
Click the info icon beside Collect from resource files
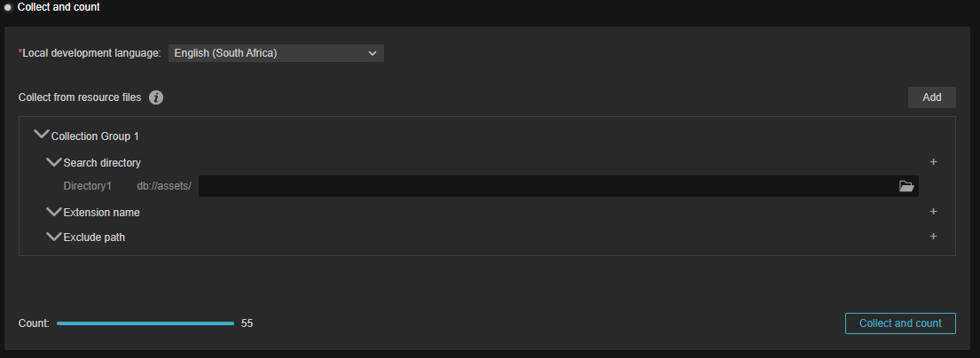coord(155,97)
